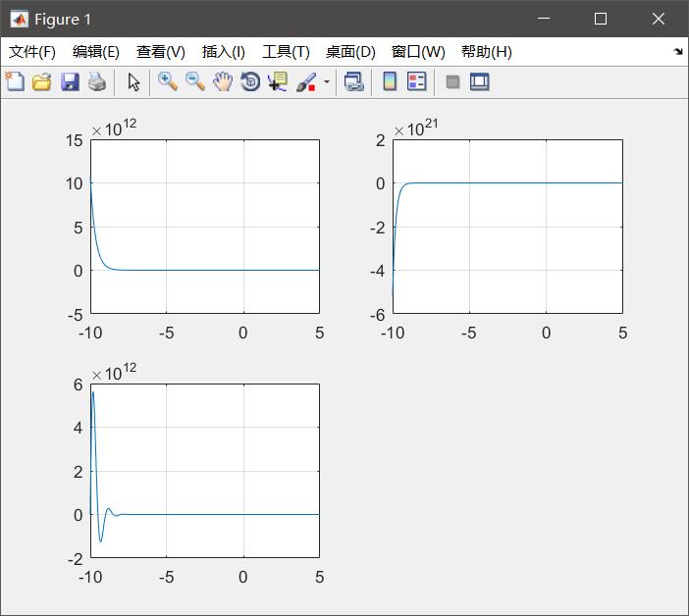The height and width of the screenshot is (616, 689).
Task: Click the bottom-left subplot with the oscillating curve
Action: pyautogui.click(x=205, y=471)
